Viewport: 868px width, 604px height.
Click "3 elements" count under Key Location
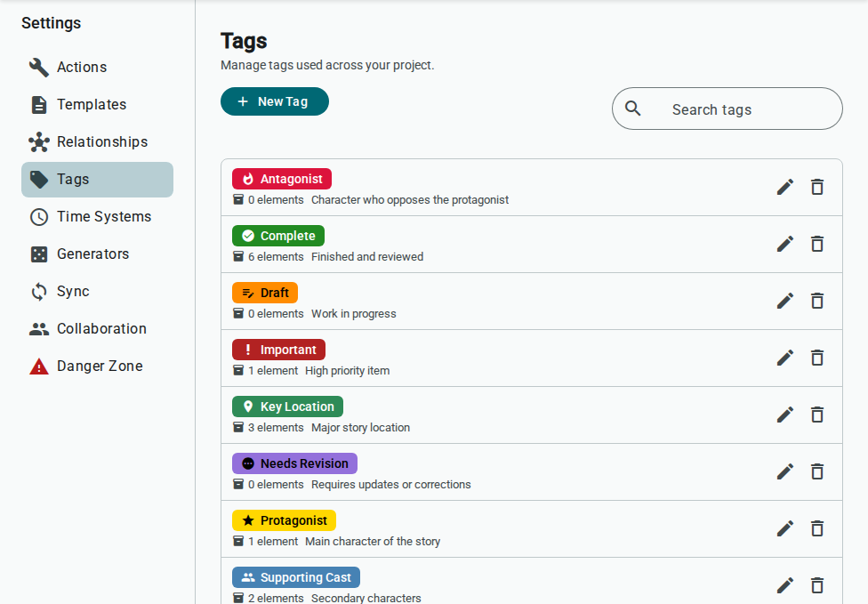point(276,428)
